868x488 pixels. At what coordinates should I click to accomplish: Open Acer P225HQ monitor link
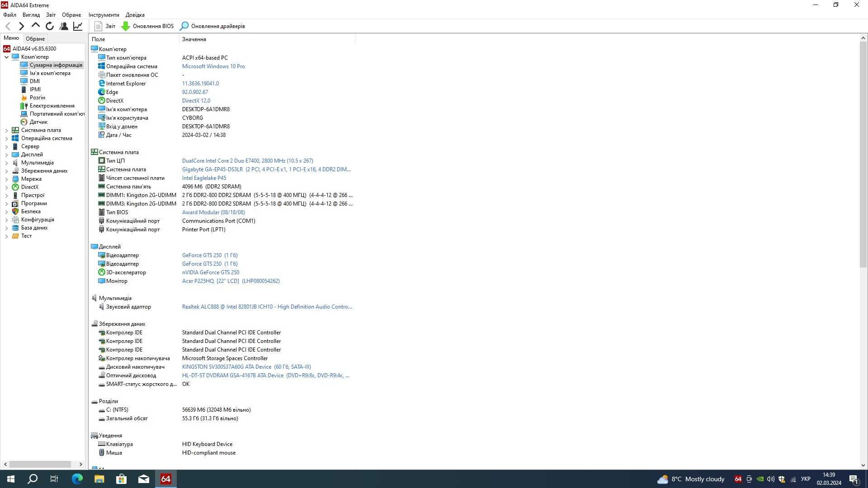231,281
